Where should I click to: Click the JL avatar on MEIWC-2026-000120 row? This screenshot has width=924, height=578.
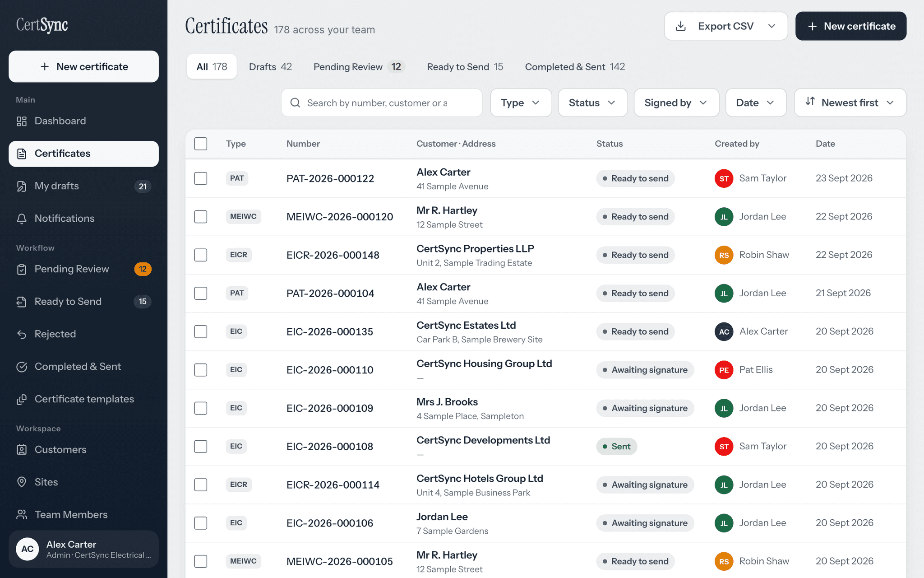coord(724,217)
